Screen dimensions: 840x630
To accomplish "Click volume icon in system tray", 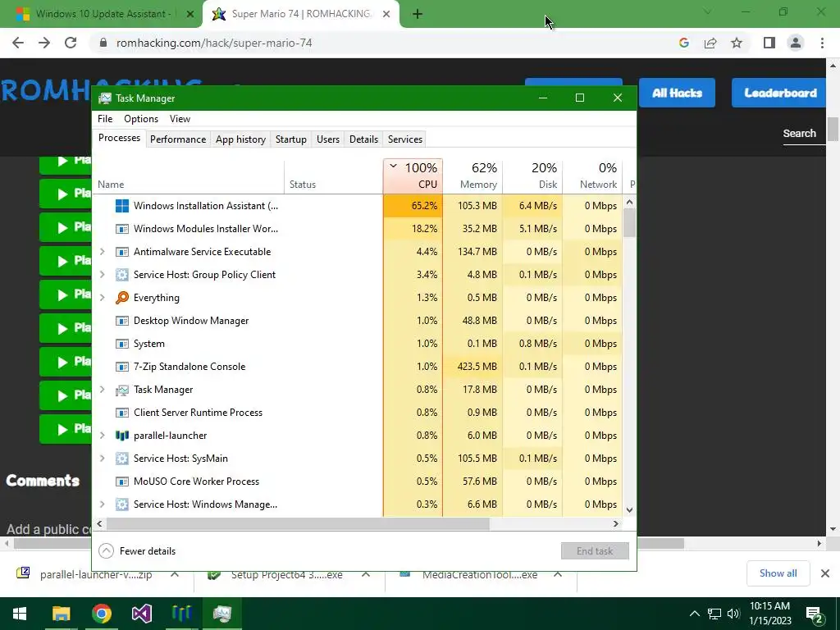I will click(x=733, y=614).
